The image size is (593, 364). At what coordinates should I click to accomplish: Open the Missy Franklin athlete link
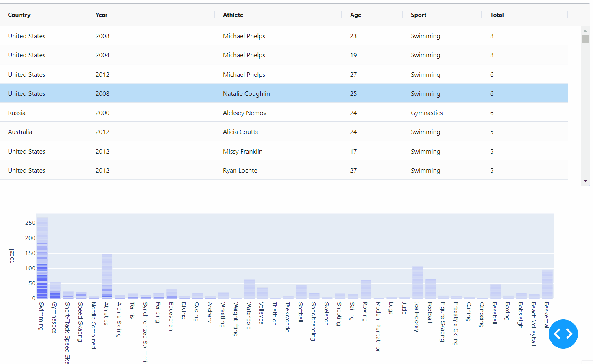point(242,151)
